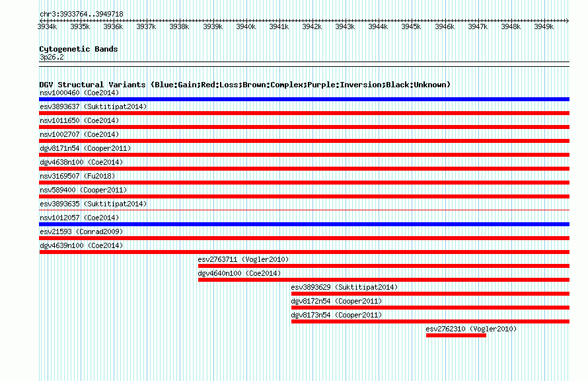The width and height of the screenshot is (588, 381).
Task: Open the esv21593 (Conrad2009) variant label
Action: (81, 232)
